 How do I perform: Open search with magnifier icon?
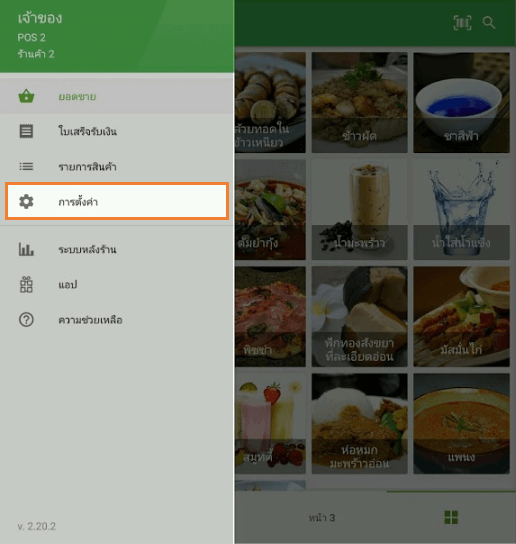(489, 23)
